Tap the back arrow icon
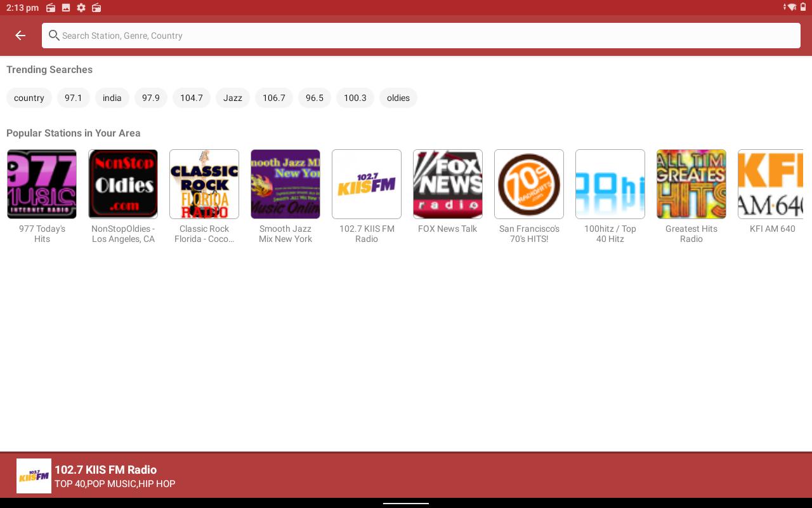Viewport: 812px width, 508px height. click(20, 36)
